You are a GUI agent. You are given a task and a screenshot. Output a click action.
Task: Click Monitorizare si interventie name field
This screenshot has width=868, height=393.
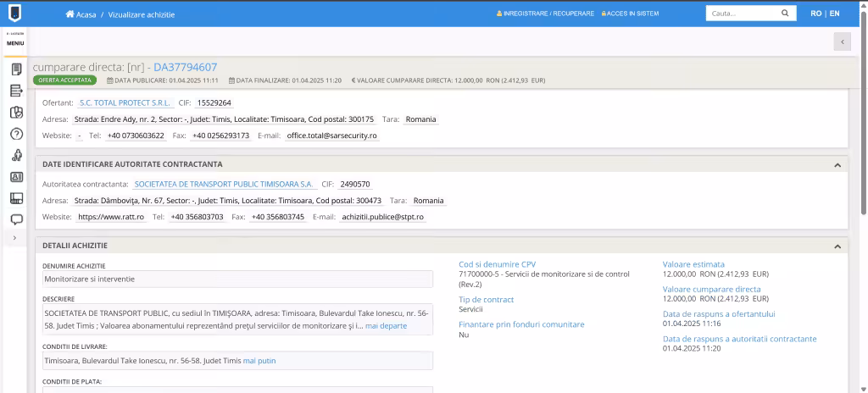pos(237,279)
